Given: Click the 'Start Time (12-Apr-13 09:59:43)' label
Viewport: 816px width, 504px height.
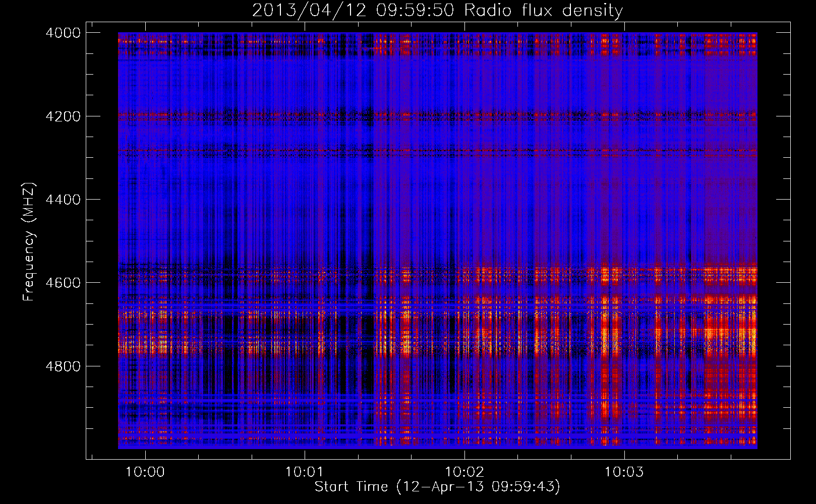Looking at the screenshot, I should pos(437,487).
